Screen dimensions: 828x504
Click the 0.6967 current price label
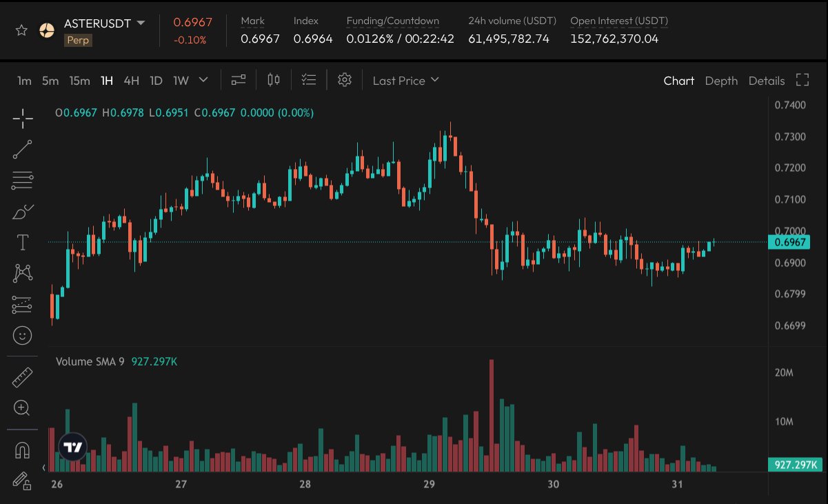[791, 242]
